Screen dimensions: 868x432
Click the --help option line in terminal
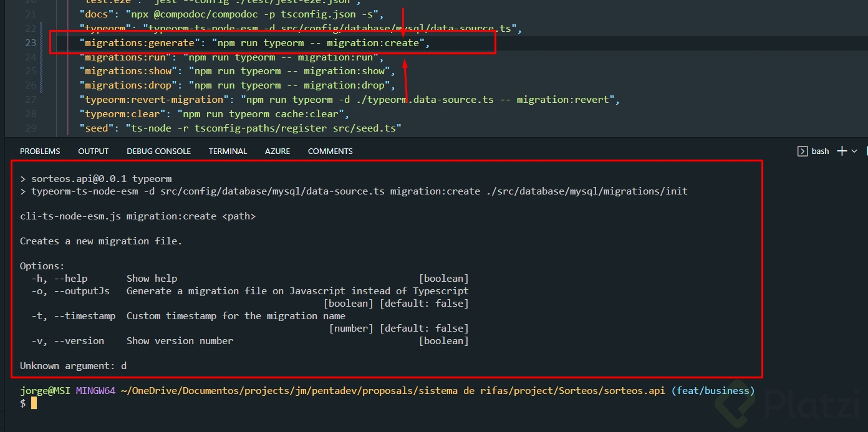[x=250, y=278]
